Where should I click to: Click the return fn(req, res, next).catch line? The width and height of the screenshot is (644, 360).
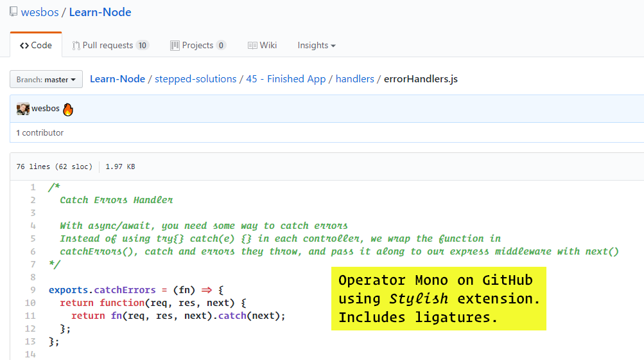(x=178, y=316)
